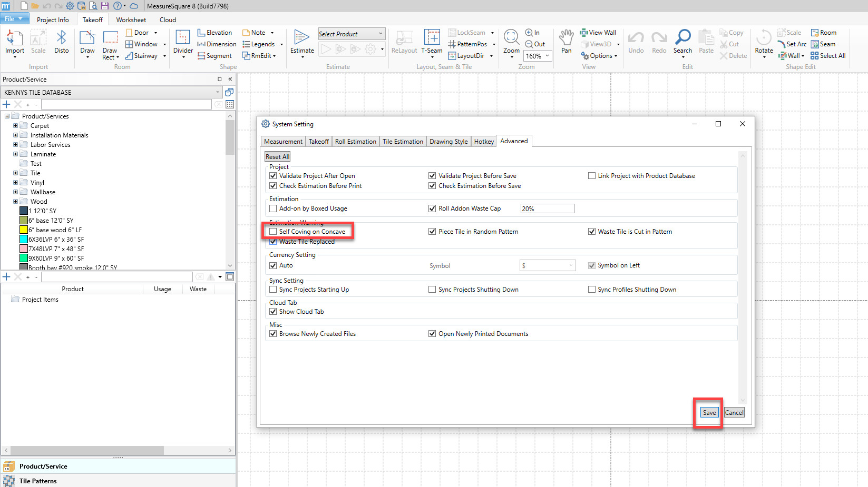
Task: Expand the Wood folder
Action: coord(15,202)
